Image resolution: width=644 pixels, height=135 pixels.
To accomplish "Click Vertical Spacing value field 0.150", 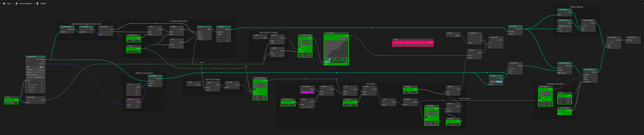I will (133, 41).
